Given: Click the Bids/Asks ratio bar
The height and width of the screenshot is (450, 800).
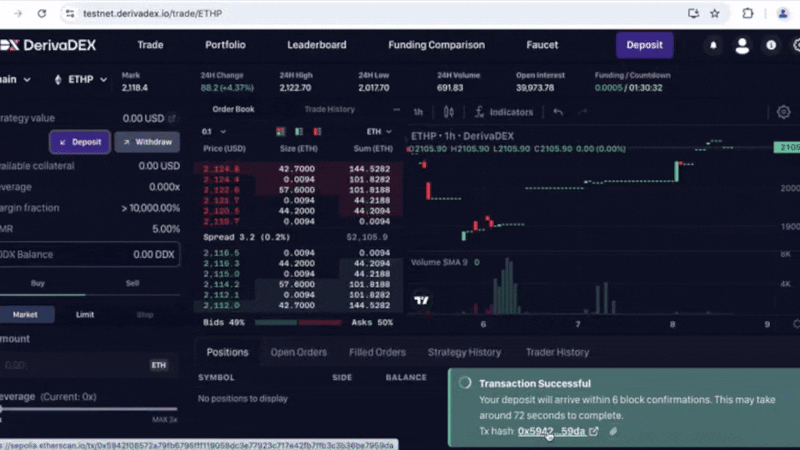Looking at the screenshot, I should [x=298, y=322].
